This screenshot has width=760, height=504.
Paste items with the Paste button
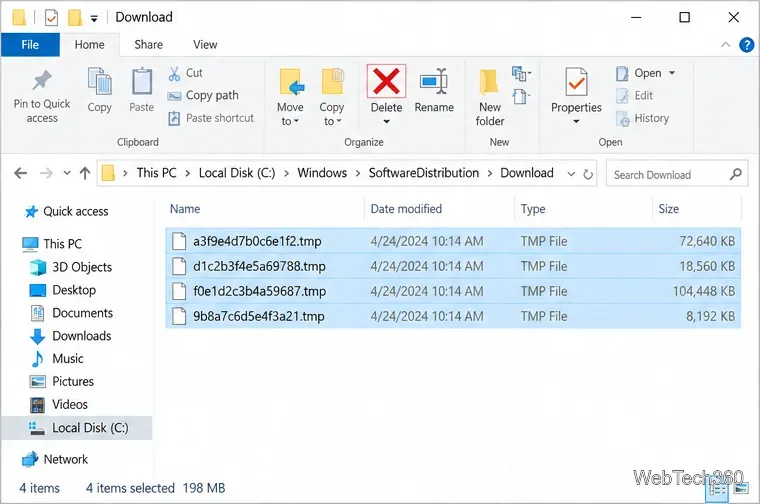click(142, 91)
